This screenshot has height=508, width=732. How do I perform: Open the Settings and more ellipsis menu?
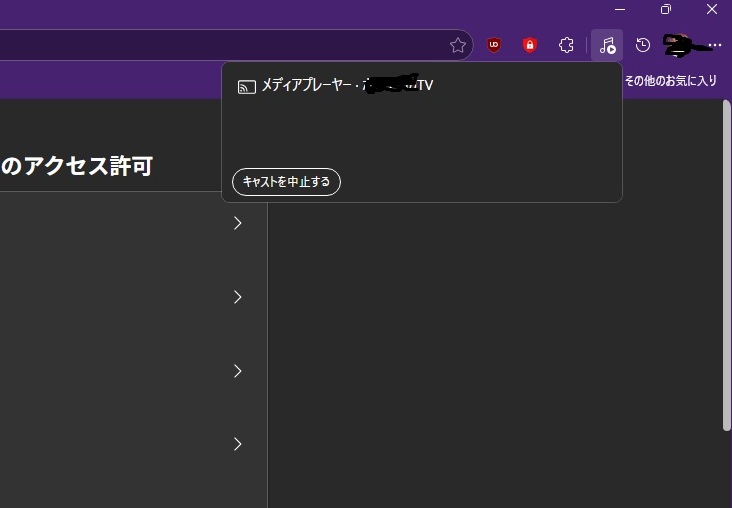tap(715, 45)
